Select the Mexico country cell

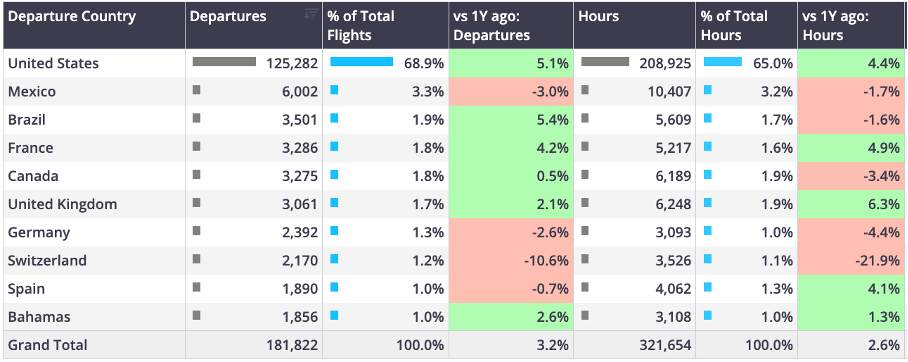(x=94, y=92)
